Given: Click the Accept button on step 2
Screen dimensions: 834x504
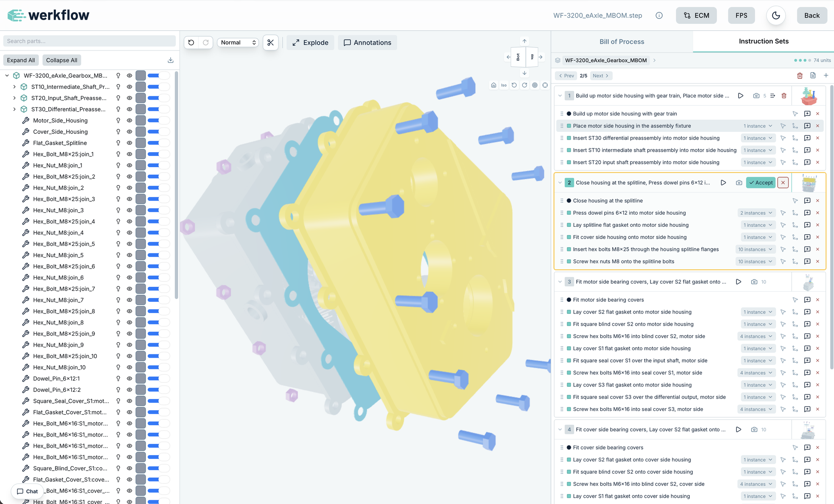Looking at the screenshot, I should [x=761, y=183].
